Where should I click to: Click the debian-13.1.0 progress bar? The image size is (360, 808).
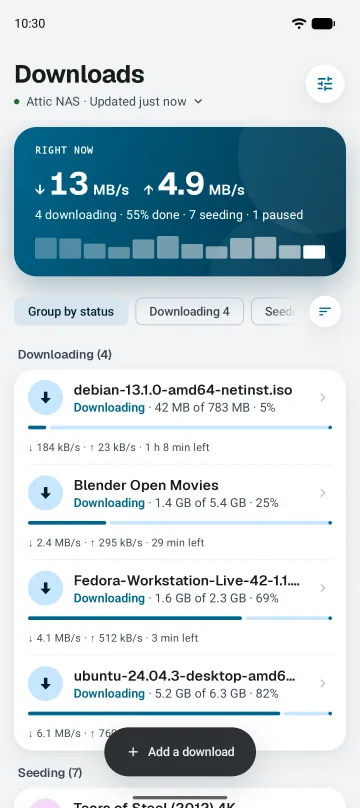pyautogui.click(x=180, y=427)
